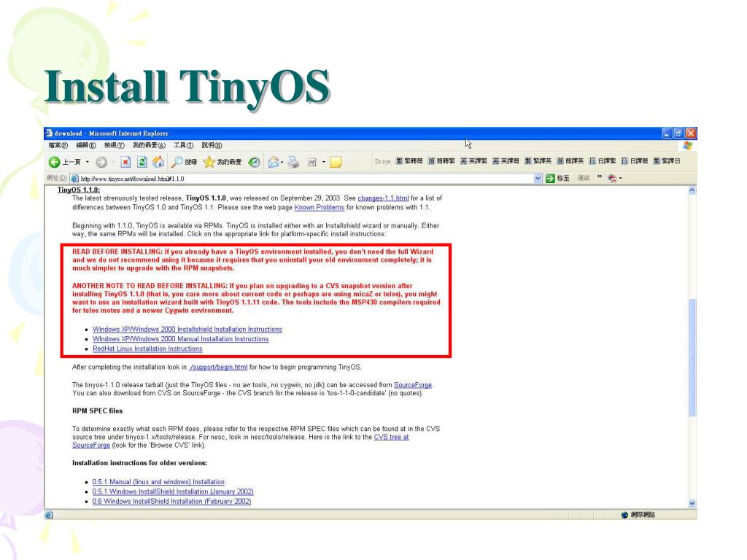This screenshot has width=747, height=560.
Task: Click the RPM SPEC files heading
Action: (97, 411)
